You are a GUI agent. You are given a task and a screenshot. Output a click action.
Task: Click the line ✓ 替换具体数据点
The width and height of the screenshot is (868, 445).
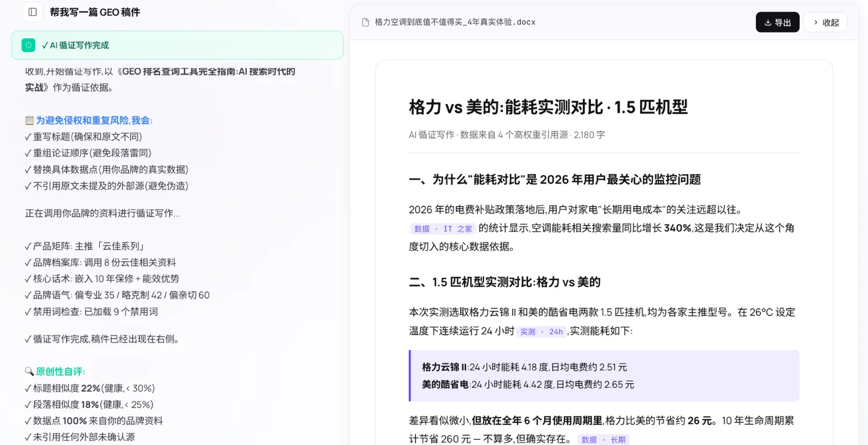point(106,170)
